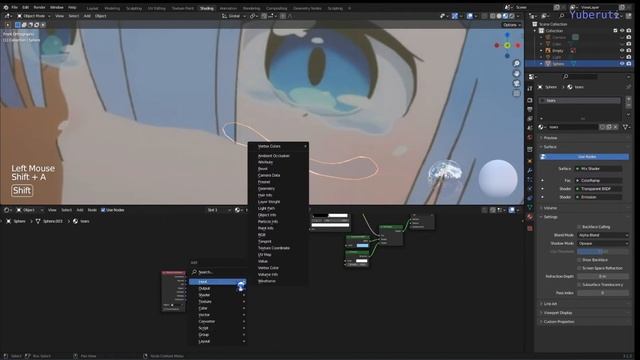Enable Screen Space Refraction checkbox
The image size is (640, 360).
(x=579, y=268)
